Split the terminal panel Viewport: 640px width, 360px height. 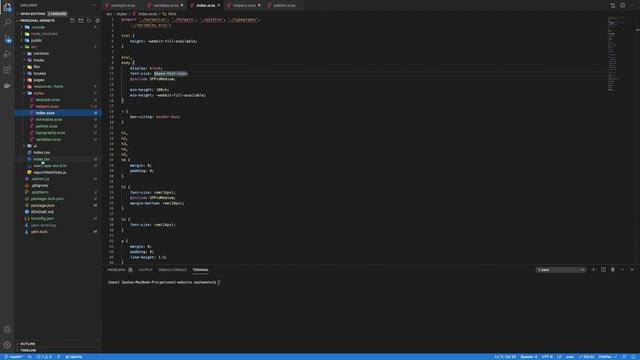603,270
